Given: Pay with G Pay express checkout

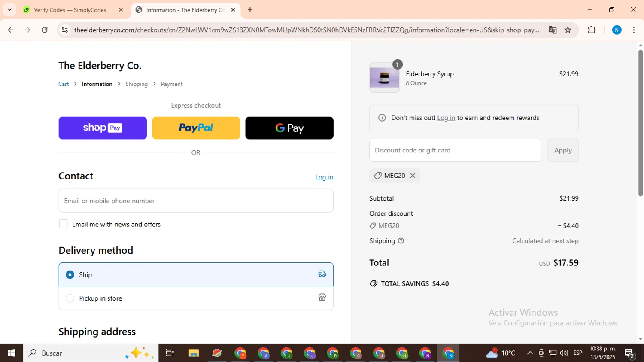Looking at the screenshot, I should click(289, 128).
